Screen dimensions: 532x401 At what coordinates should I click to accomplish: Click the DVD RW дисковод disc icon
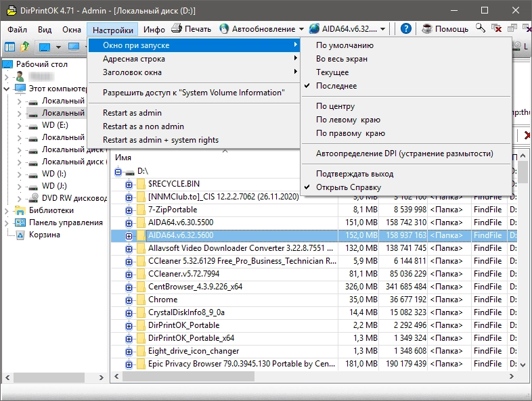[x=33, y=197]
